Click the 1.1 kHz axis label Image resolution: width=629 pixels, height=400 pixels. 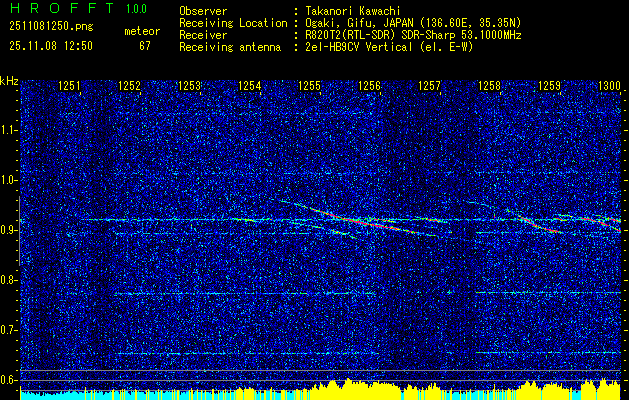point(8,130)
